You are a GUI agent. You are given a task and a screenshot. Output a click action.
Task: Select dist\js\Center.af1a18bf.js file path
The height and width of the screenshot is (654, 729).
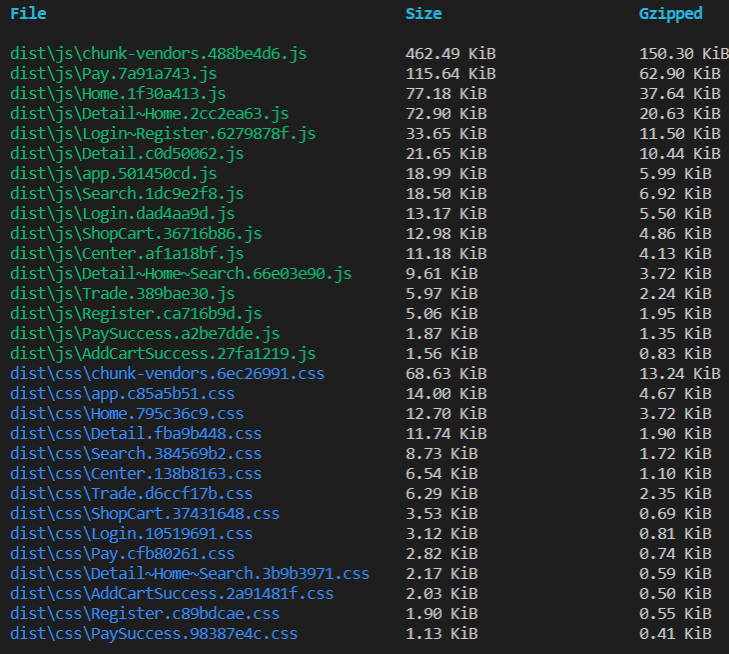127,253
